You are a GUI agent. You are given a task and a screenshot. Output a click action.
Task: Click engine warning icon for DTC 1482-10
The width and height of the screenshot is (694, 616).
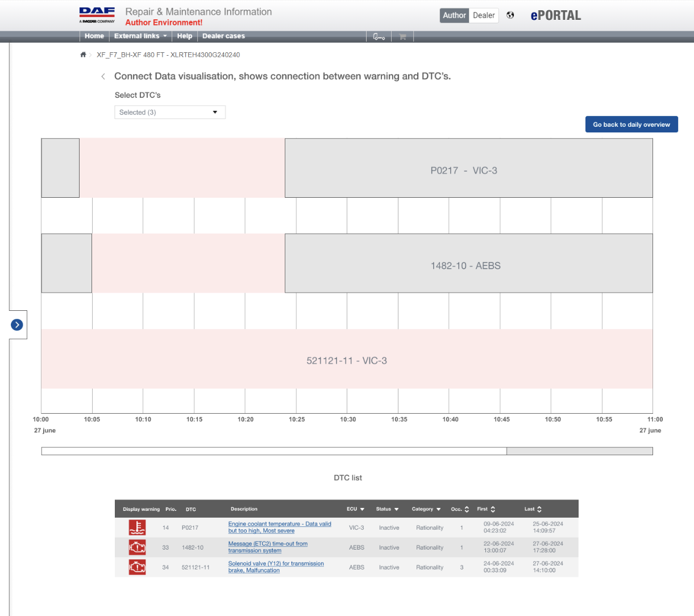tap(137, 547)
